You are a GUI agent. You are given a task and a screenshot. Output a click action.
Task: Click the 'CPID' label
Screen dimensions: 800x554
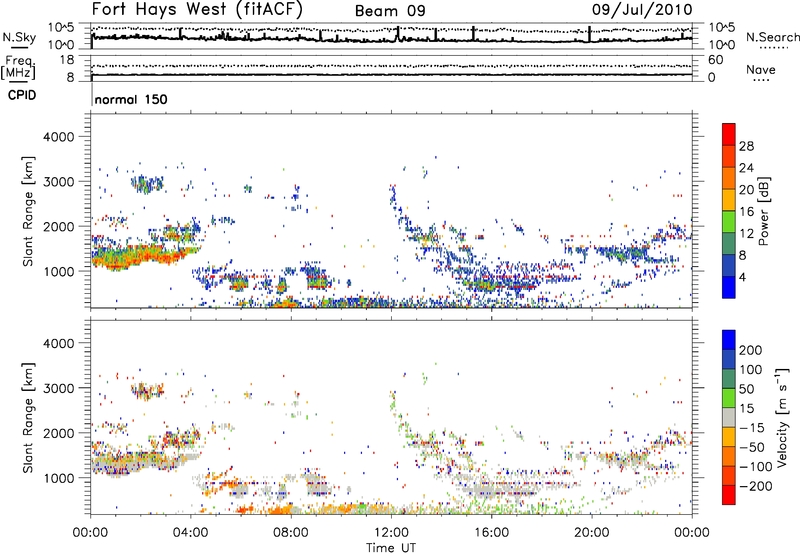22,95
